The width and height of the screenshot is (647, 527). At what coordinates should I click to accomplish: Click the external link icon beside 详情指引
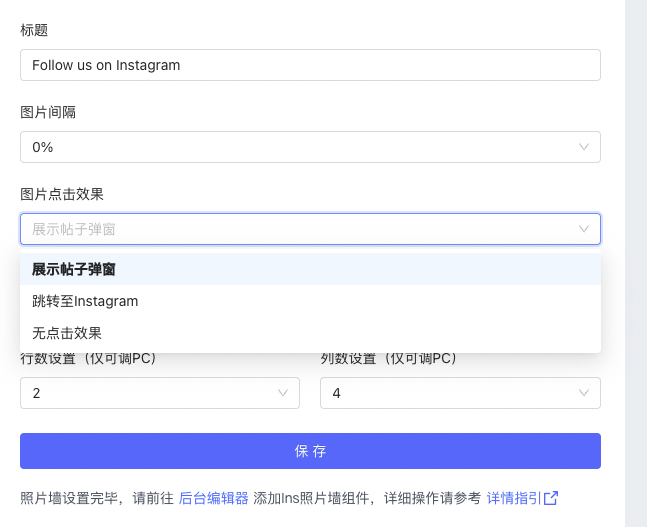point(551,498)
